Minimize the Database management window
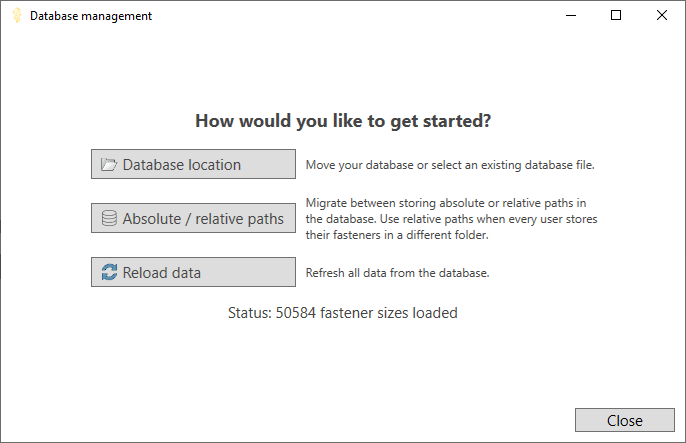Viewport: 686px width, 443px height. point(571,16)
